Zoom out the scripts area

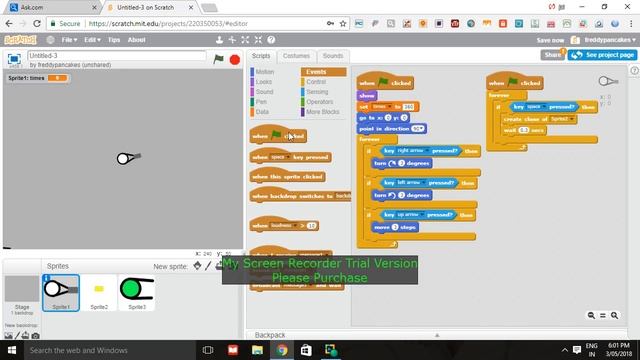tap(591, 315)
